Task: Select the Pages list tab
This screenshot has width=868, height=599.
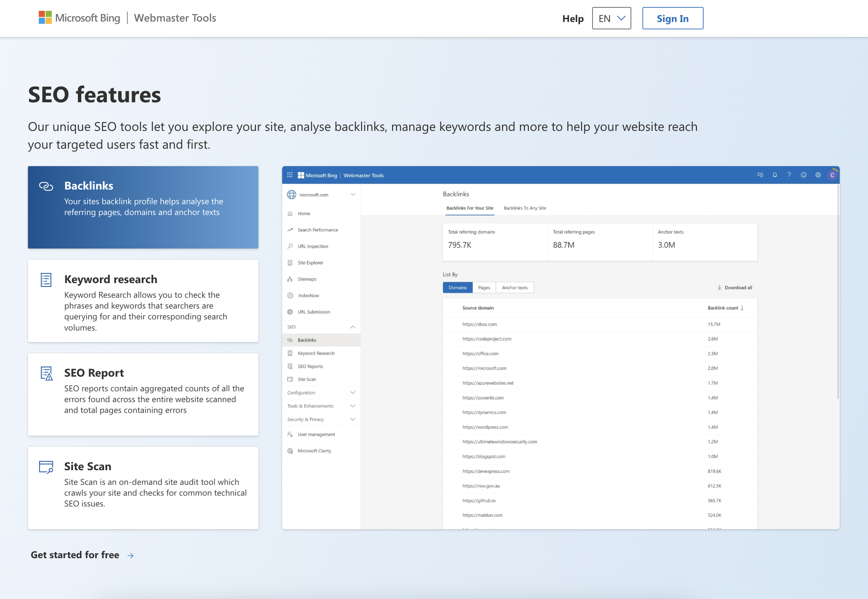Action: [x=484, y=288]
